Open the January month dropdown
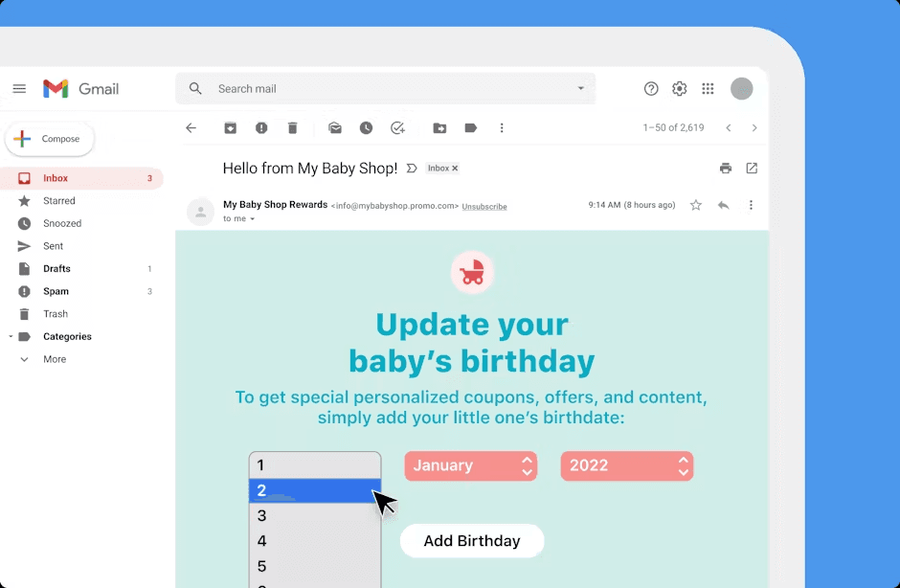This screenshot has height=588, width=900. point(470,466)
